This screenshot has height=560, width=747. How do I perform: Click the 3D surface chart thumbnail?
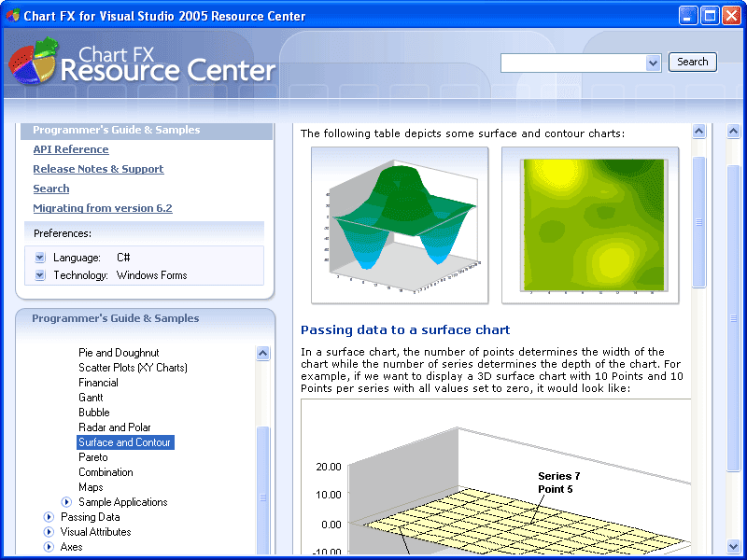pyautogui.click(x=400, y=225)
